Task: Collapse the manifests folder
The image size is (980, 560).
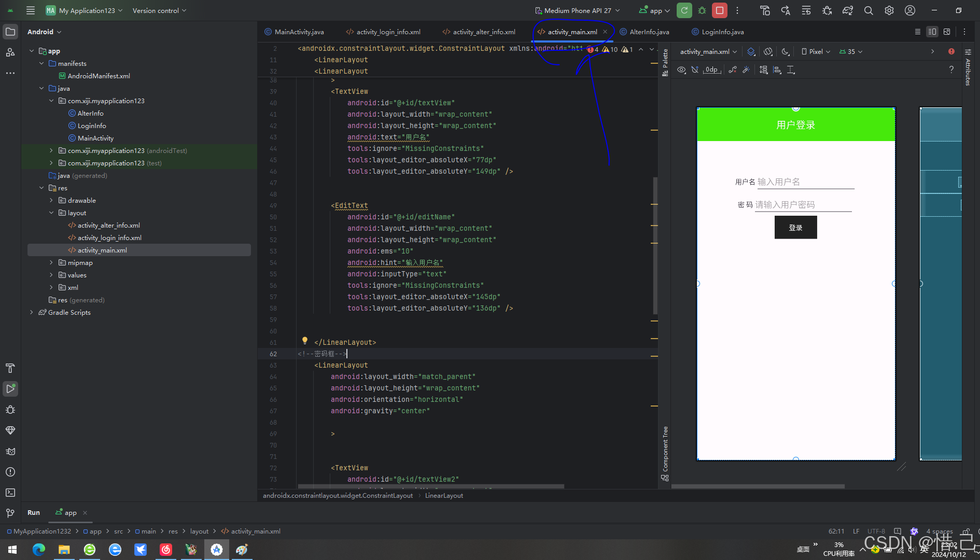Action: (41, 63)
